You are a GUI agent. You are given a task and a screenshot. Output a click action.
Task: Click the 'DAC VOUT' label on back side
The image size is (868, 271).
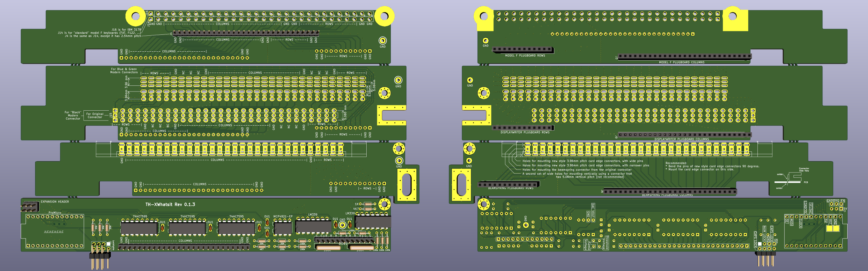tap(593, 211)
